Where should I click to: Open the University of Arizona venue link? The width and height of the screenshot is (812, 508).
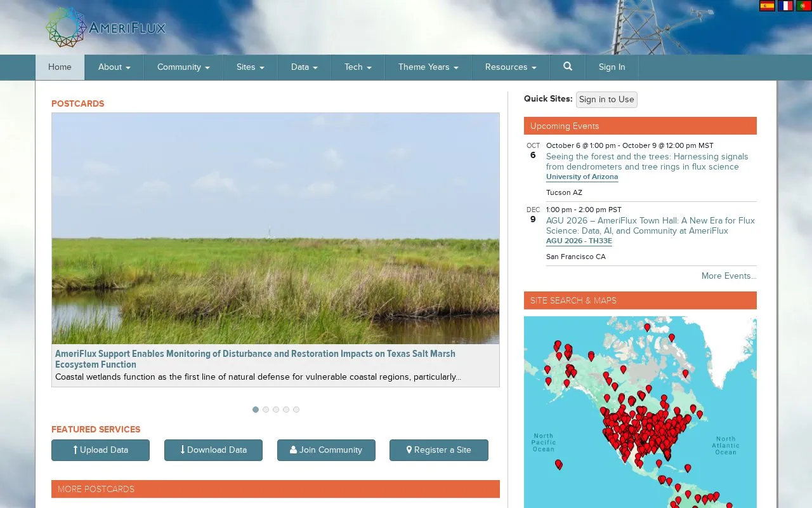point(582,177)
